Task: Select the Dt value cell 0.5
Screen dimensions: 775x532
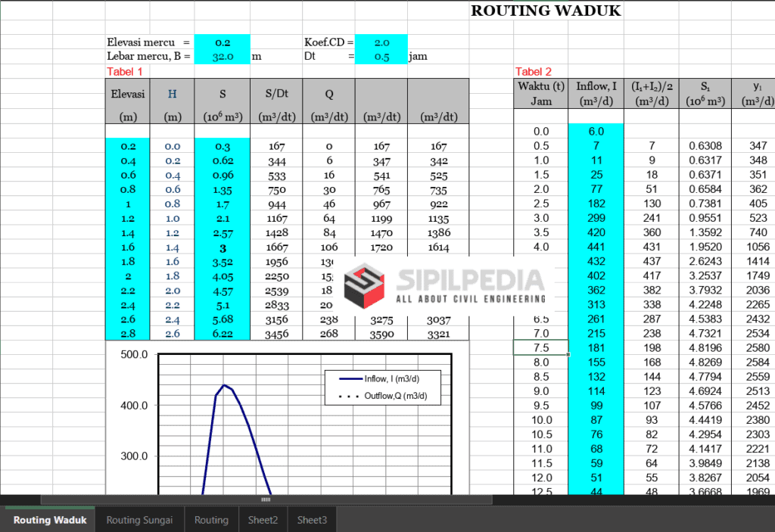Action: (x=381, y=56)
